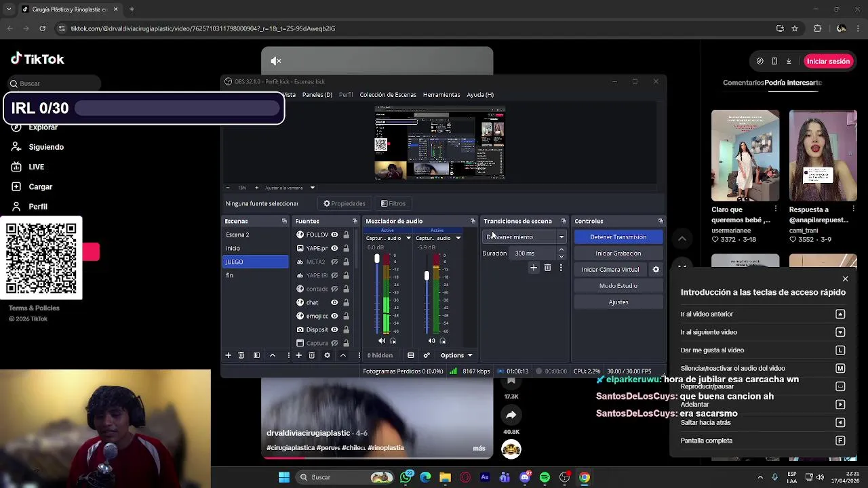Viewport: 868px width, 488px height.
Task: Expand menu of the 0.0 dB audio channel
Action: pos(408,238)
